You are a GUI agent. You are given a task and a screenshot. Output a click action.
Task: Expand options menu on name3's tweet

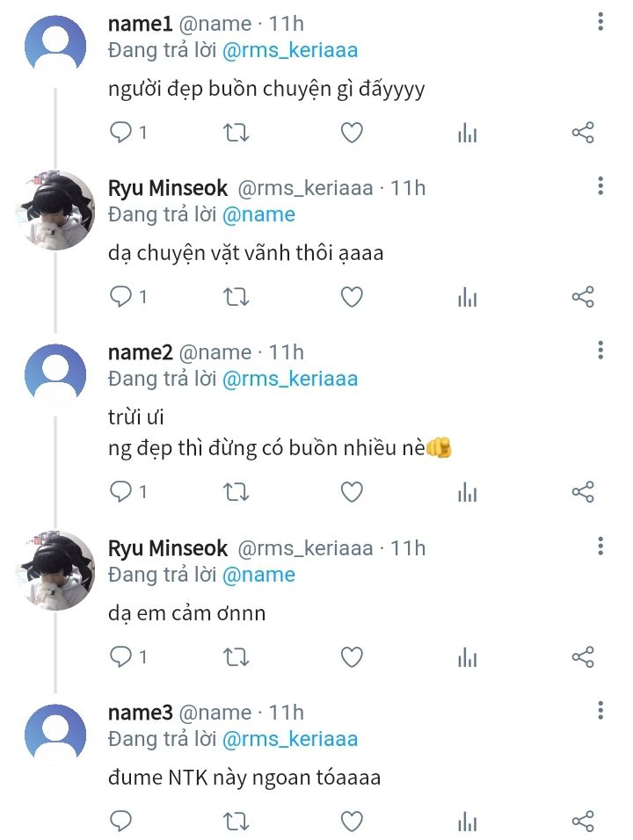tap(600, 710)
